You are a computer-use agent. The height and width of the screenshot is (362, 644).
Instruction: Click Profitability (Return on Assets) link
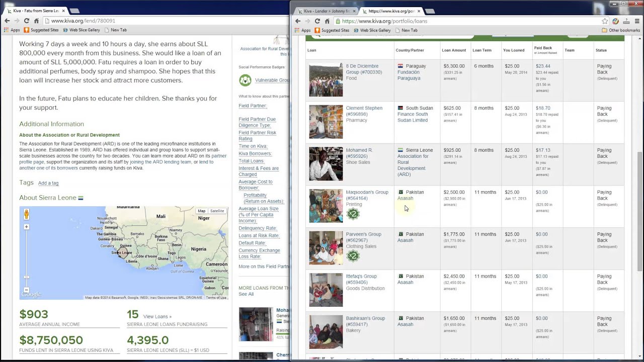[x=264, y=198]
